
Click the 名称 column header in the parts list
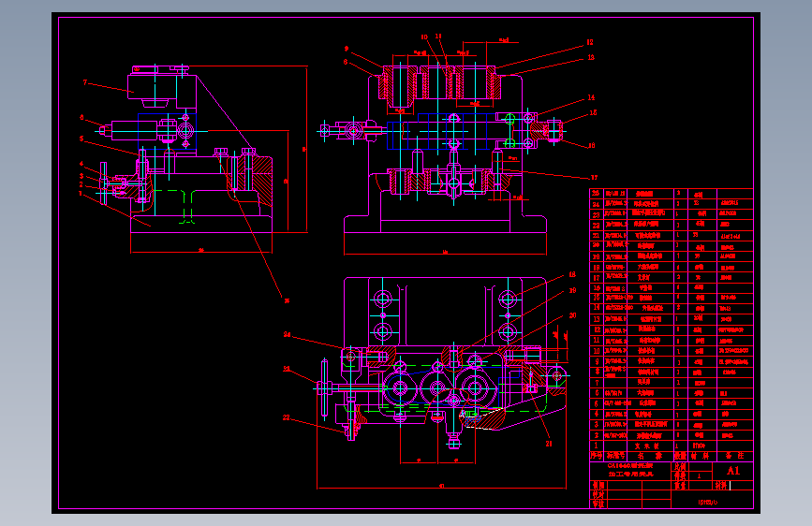point(649,456)
